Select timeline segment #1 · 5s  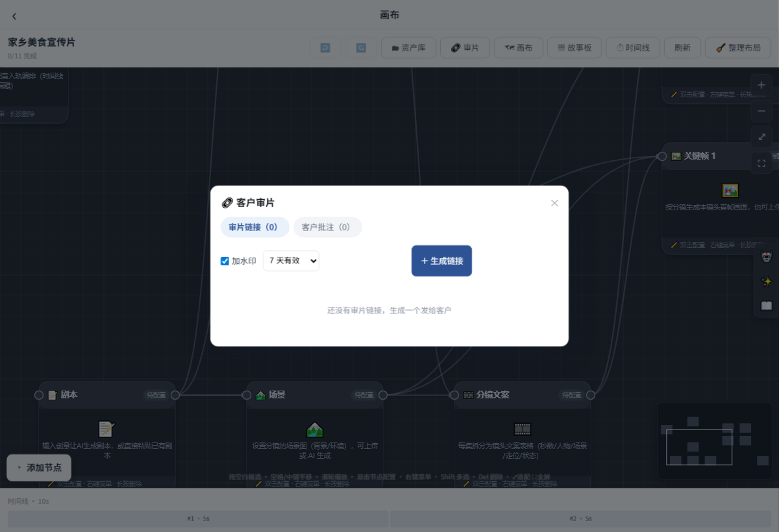198,519
